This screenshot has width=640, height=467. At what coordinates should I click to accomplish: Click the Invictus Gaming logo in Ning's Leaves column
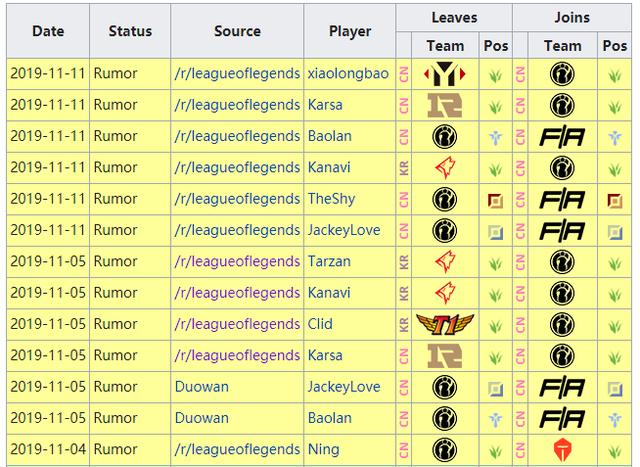point(444,450)
